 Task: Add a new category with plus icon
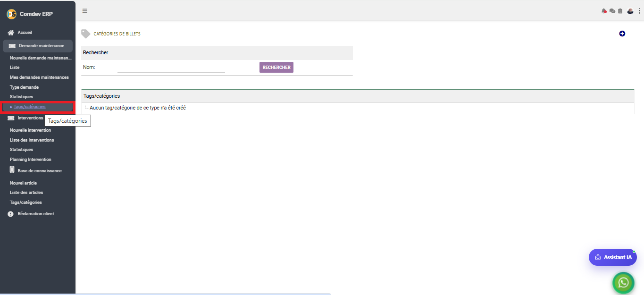pyautogui.click(x=622, y=34)
